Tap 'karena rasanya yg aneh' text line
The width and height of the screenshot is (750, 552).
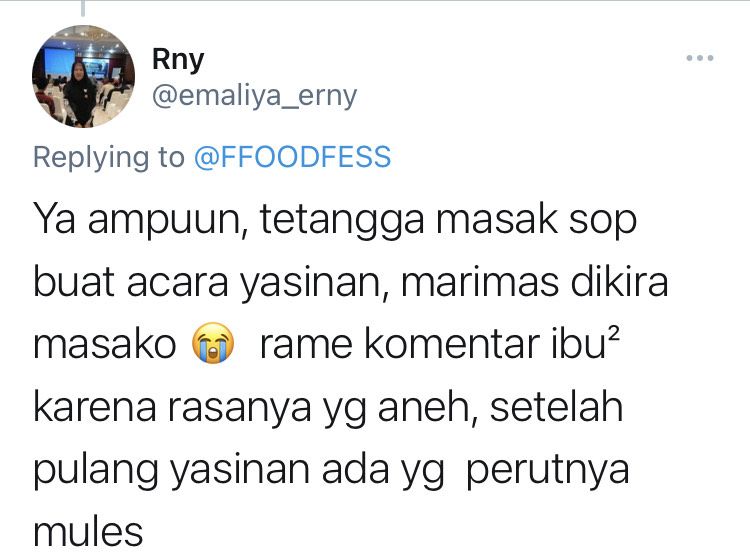[x=252, y=408]
